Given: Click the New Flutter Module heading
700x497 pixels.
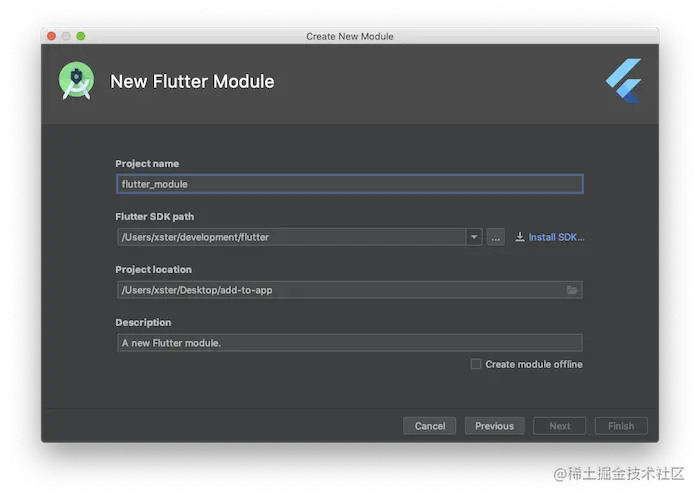Looking at the screenshot, I should point(192,82).
